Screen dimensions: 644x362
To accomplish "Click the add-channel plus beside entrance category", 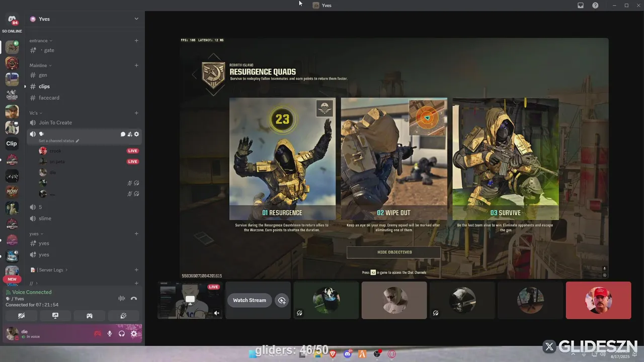I will pos(136,41).
